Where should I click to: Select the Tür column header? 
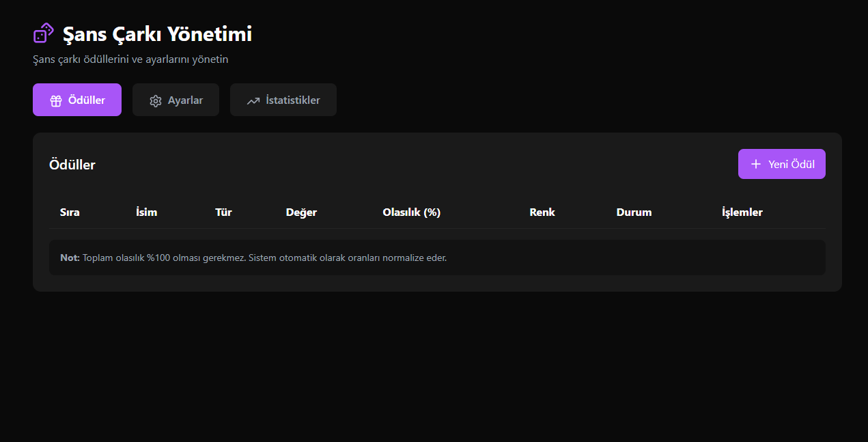223,212
